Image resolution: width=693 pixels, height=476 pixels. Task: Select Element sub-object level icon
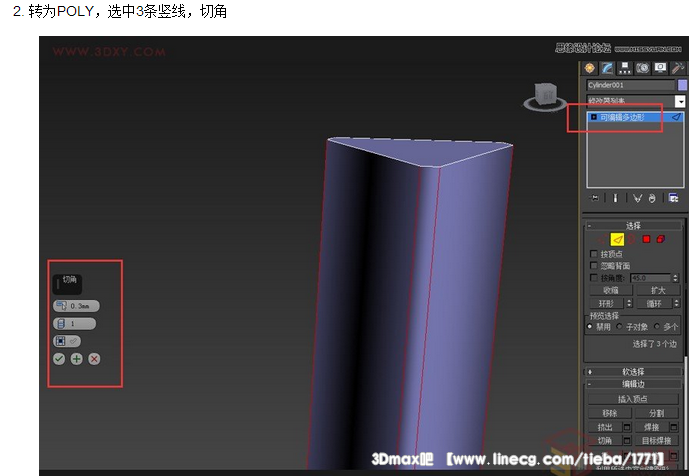[x=661, y=239]
